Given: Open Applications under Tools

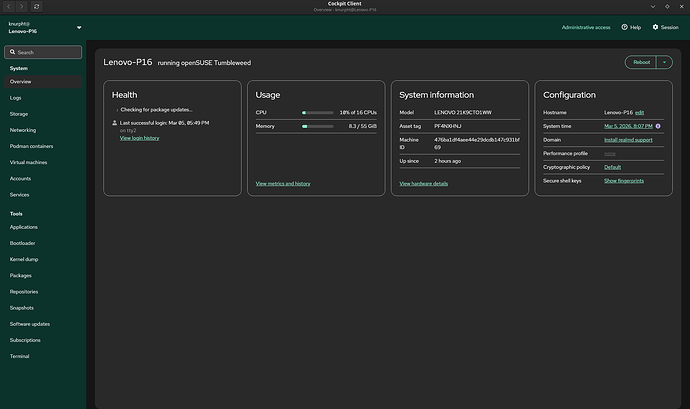Looking at the screenshot, I should point(43,227).
